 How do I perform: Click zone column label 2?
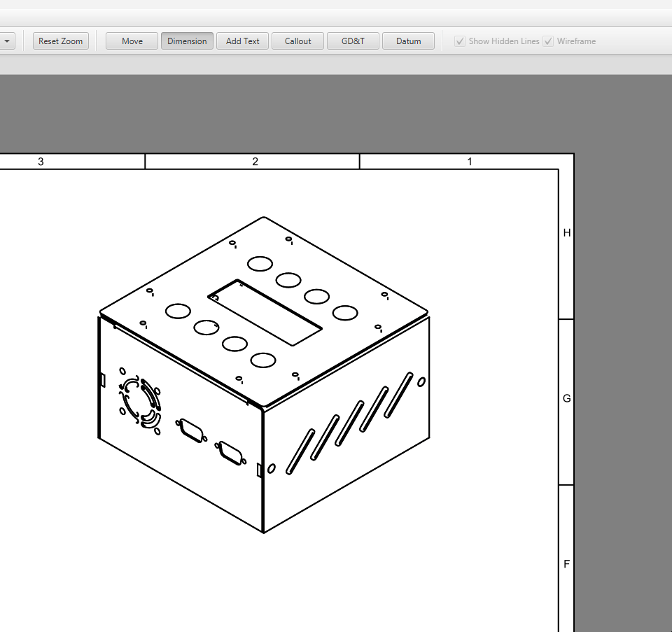tap(255, 162)
